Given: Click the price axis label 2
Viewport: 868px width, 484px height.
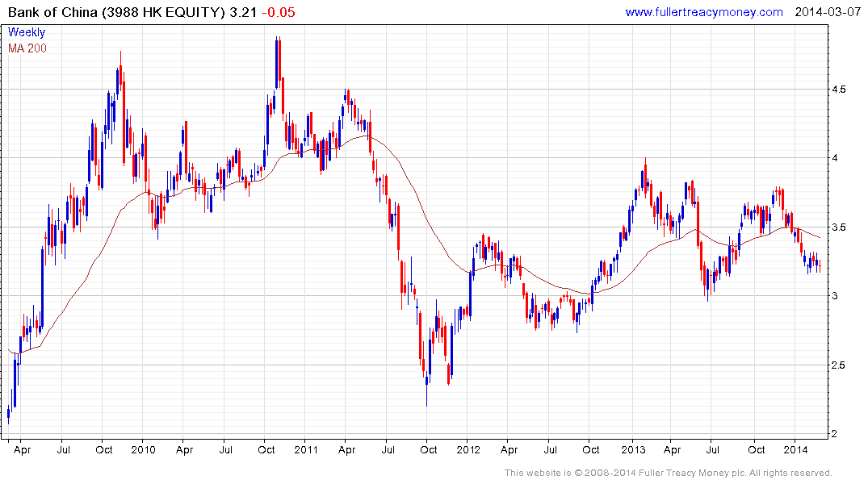Looking at the screenshot, I should tap(835, 434).
